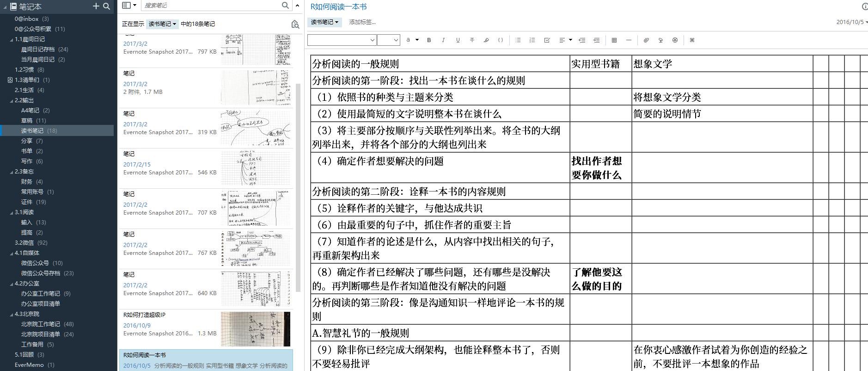Select the R如何阅读一本书 note in the list
The width and height of the screenshot is (868, 371).
206,360
